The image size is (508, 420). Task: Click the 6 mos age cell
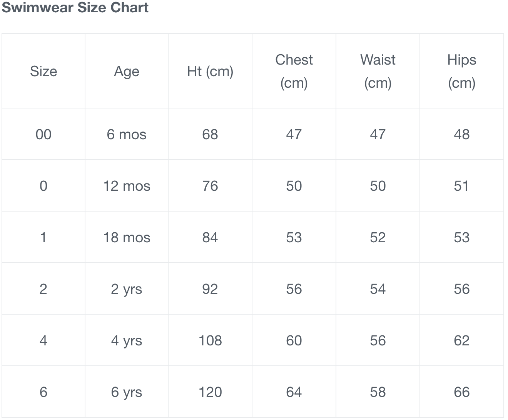127,134
